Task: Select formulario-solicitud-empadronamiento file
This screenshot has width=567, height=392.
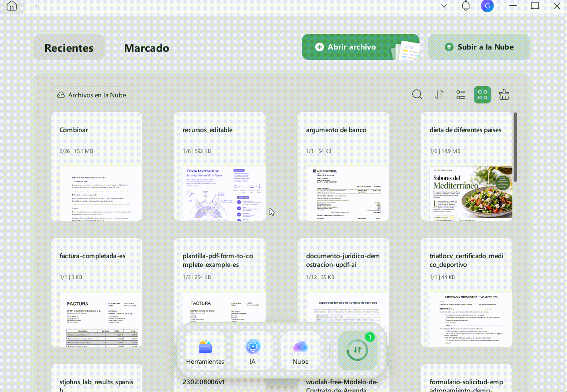Action: (467, 378)
